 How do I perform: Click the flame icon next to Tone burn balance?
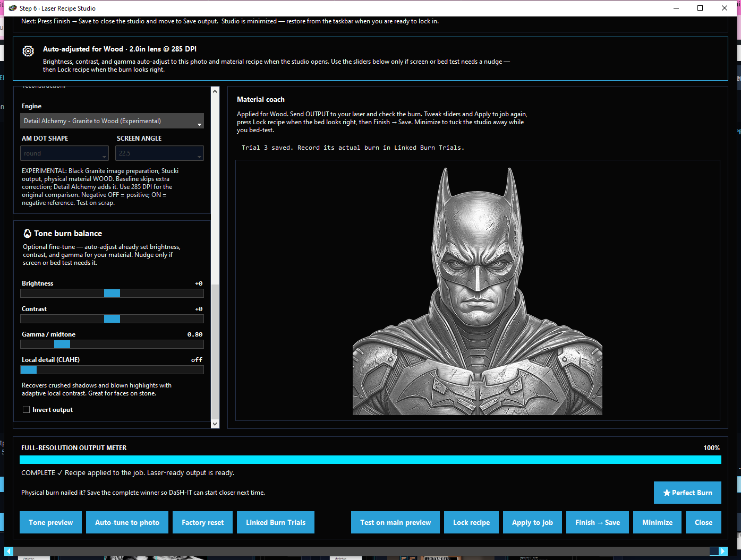point(28,234)
